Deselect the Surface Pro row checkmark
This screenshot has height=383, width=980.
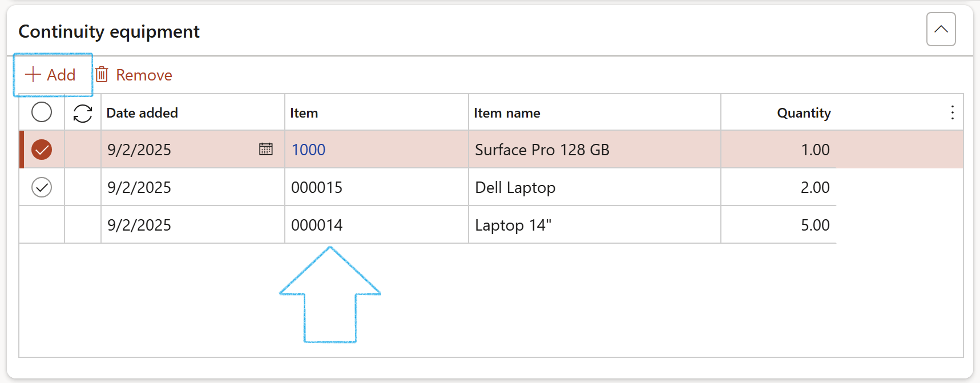click(42, 150)
